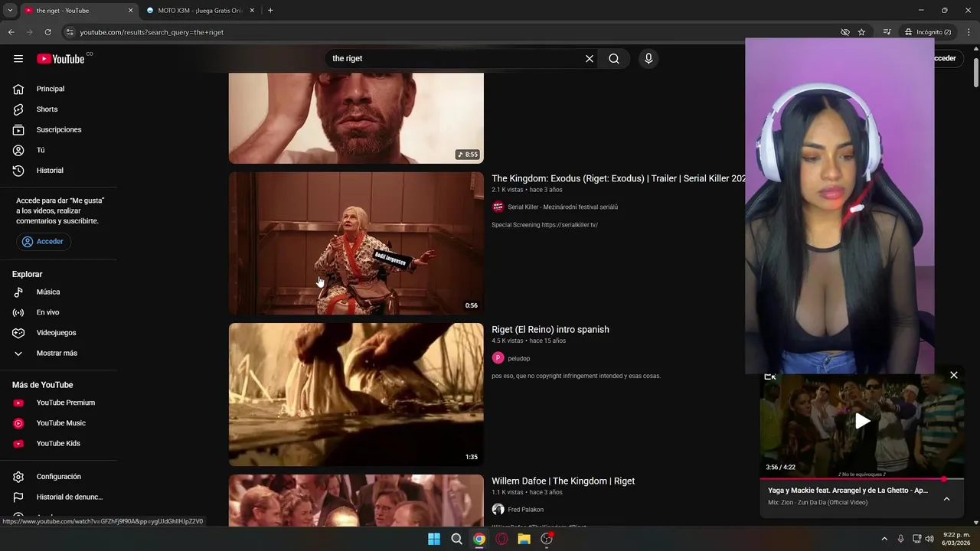Open a new browser tab

point(270,11)
